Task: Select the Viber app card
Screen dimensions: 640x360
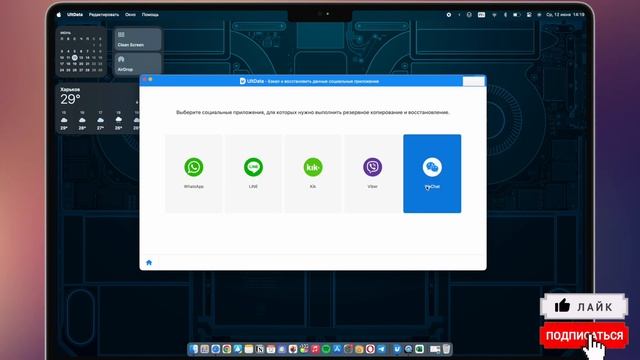Action: point(372,173)
